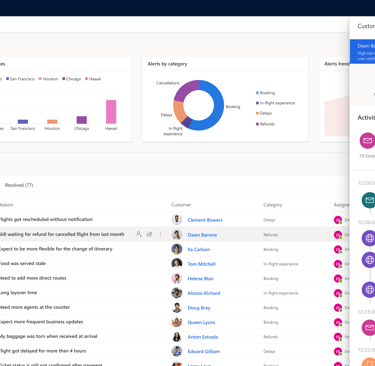Toggle the Chicago legend item above bar chart

coord(72,79)
